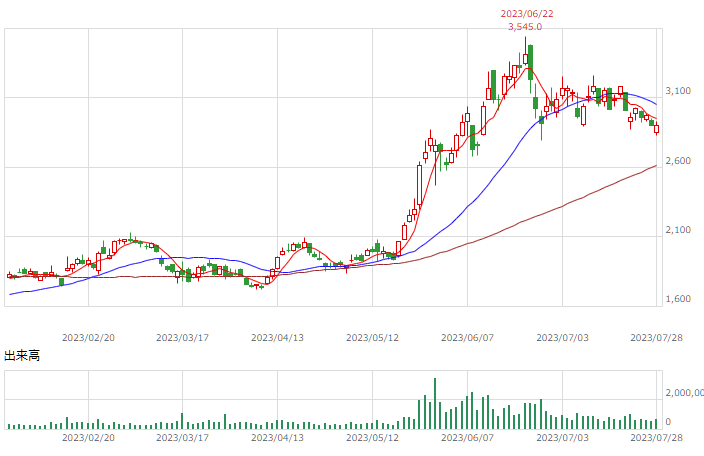Image resolution: width=704 pixels, height=456 pixels.
Task: Click 2023/04/13 date under the price chart
Action: [277, 338]
